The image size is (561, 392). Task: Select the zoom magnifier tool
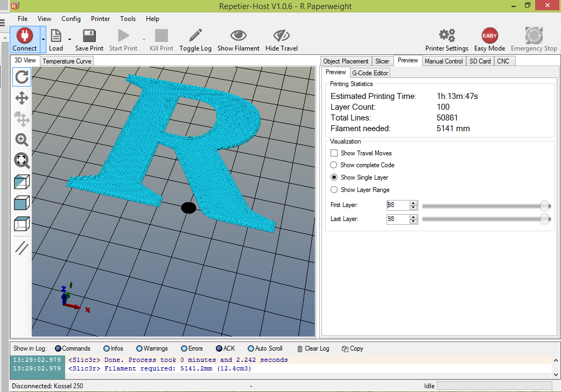[x=22, y=140]
